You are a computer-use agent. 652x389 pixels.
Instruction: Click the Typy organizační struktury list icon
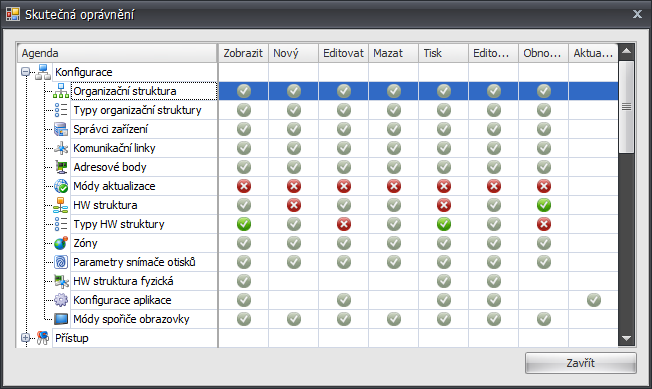(x=61, y=110)
